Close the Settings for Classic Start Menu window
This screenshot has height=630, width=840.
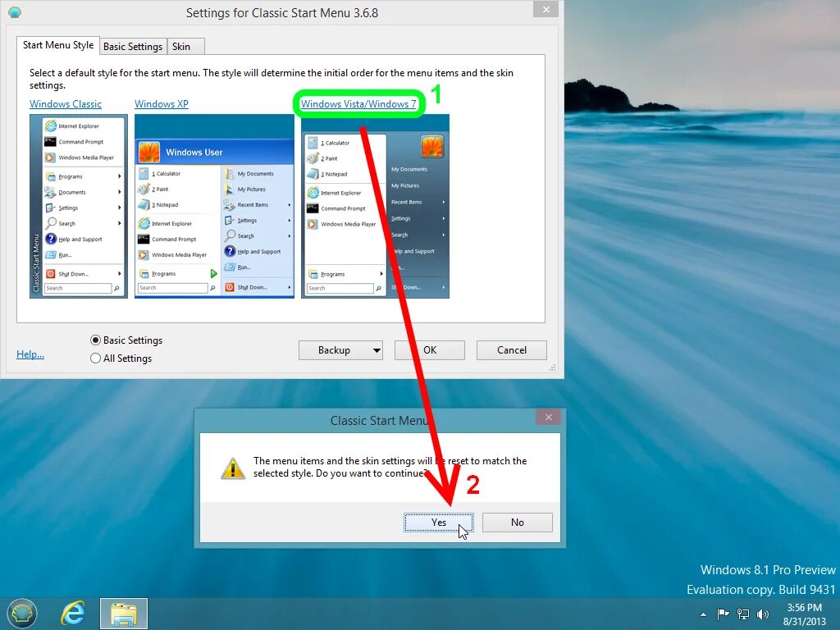point(546,9)
